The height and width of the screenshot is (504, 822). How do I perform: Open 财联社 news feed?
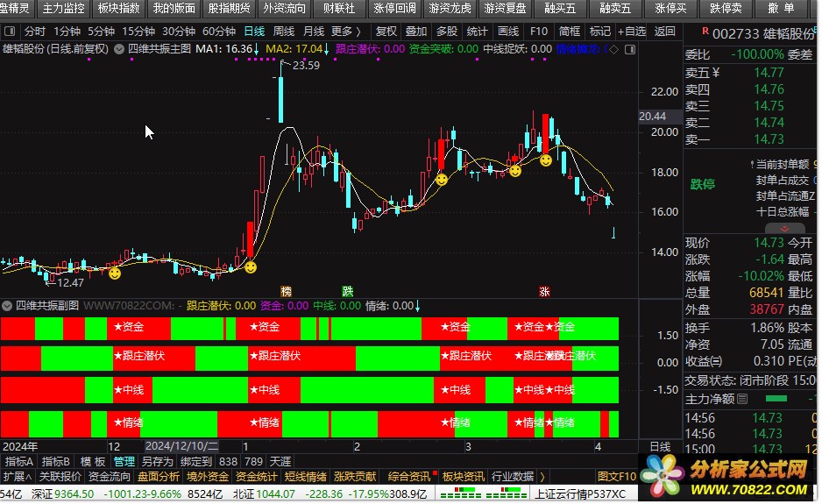[x=339, y=9]
